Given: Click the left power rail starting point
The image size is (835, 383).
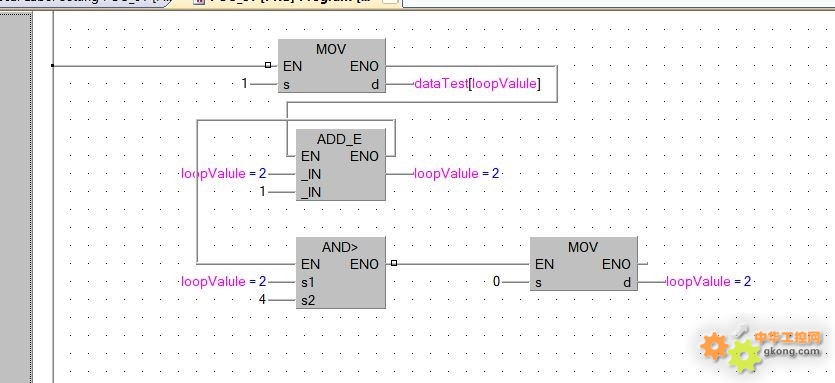Looking at the screenshot, I should click(52, 66).
